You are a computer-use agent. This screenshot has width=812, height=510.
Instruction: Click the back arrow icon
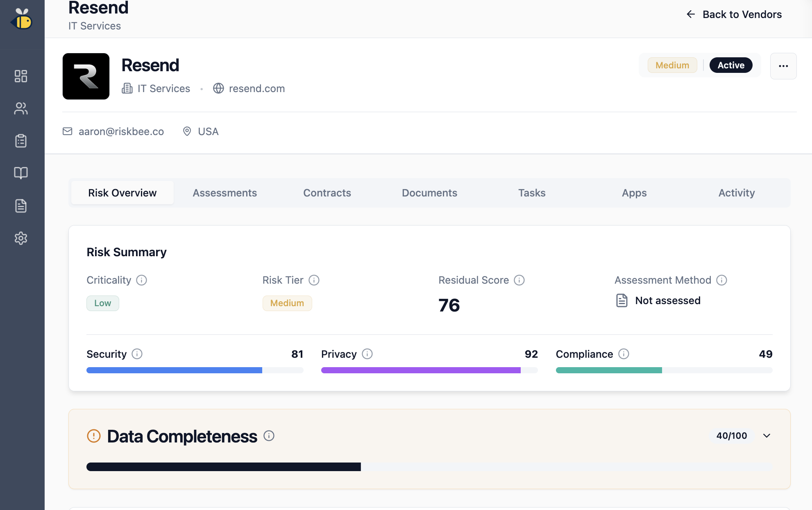pyautogui.click(x=691, y=14)
